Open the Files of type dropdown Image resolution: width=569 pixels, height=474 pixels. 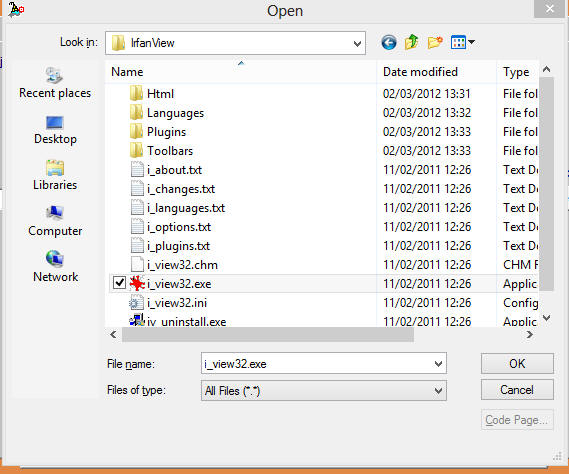pos(323,391)
